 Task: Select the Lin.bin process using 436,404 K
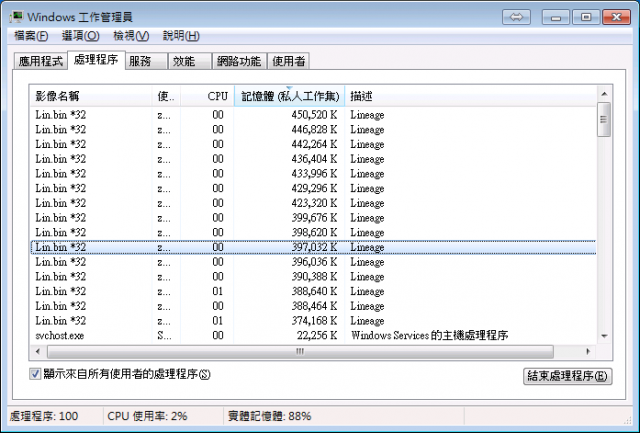tap(313, 159)
